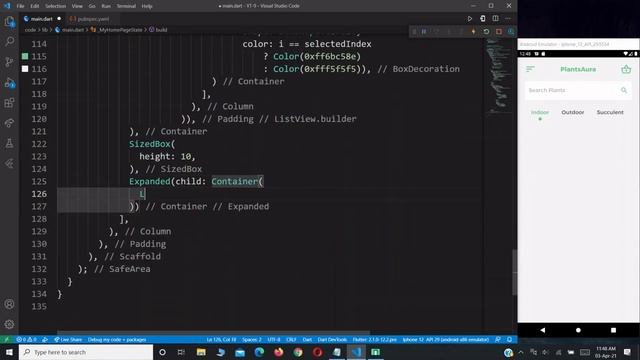The image size is (640, 360).
Task: Click the Run play icon in editor title
Action: click(470, 19)
